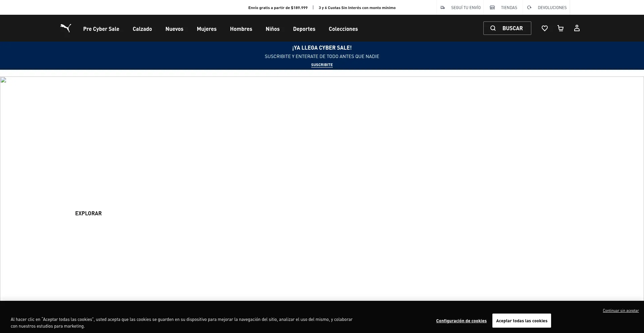Click the Buscar search field
This screenshot has height=333, width=644.
(x=512, y=28)
